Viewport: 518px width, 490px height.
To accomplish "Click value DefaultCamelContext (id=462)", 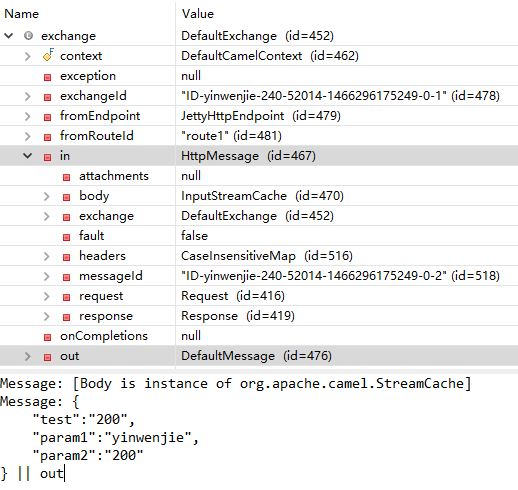I will pyautogui.click(x=270, y=56).
